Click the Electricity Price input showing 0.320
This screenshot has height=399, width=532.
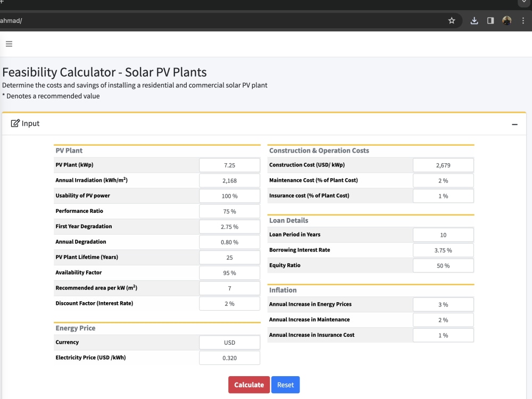[229, 358]
